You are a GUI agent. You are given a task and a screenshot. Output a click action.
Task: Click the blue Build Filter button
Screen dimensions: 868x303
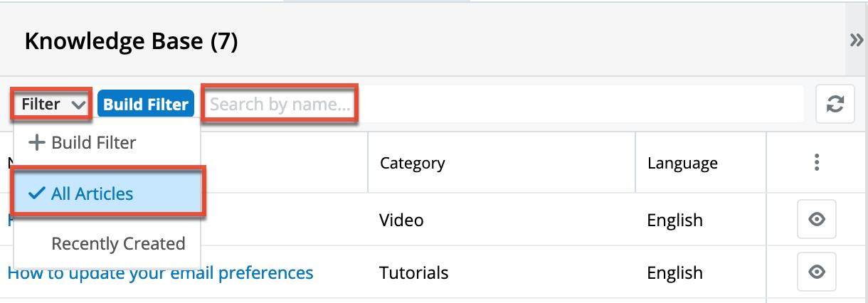pyautogui.click(x=146, y=105)
